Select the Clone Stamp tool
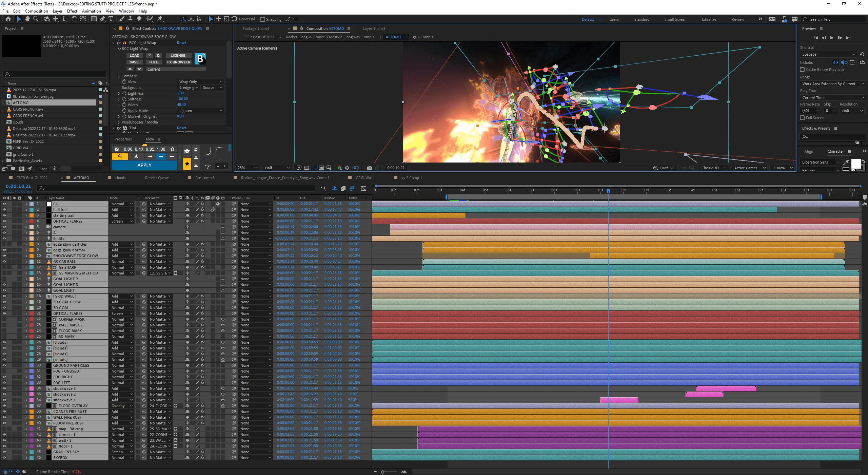 [x=130, y=19]
